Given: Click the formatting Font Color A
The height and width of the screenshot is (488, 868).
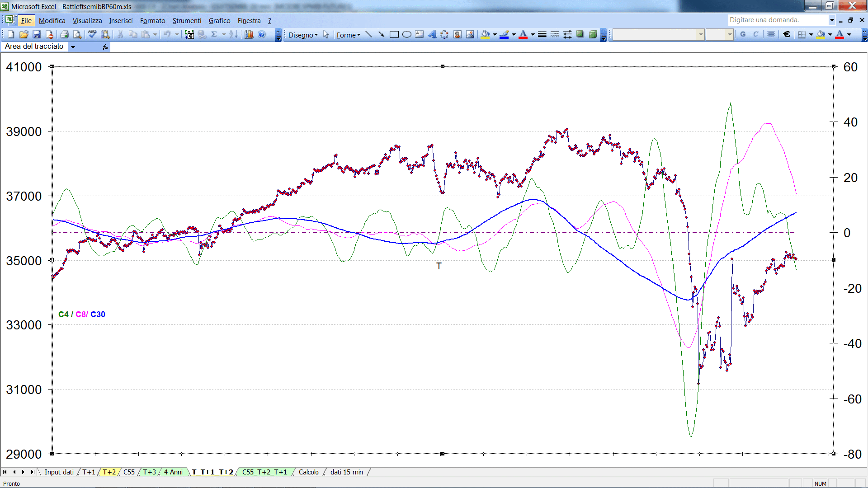Looking at the screenshot, I should pos(840,34).
